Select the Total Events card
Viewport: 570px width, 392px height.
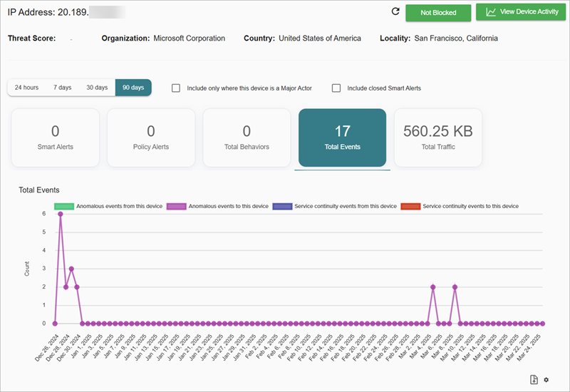coord(342,138)
